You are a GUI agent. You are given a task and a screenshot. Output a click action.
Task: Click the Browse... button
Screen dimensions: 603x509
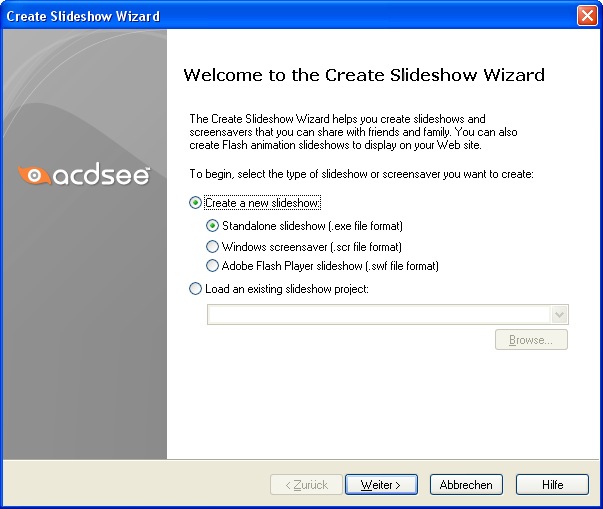531,340
